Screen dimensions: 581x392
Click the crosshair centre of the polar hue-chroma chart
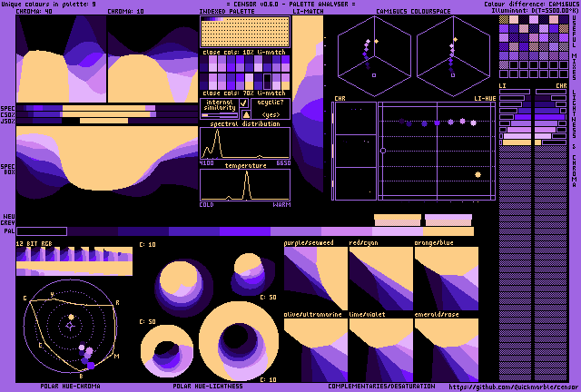(70, 326)
